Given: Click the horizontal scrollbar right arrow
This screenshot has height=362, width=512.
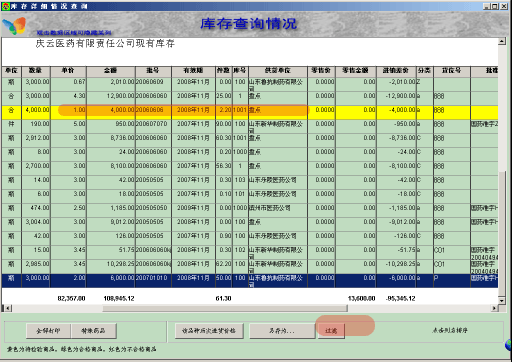Looking at the screenshot, I should [495, 308].
